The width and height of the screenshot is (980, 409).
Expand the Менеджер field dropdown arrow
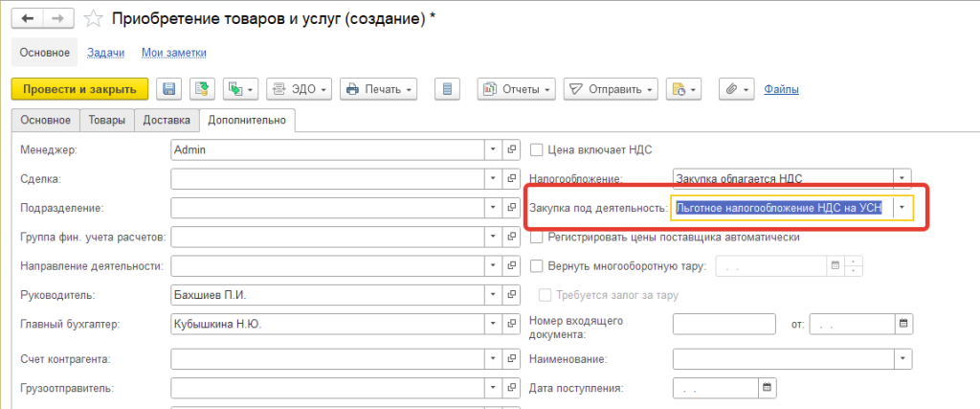493,149
